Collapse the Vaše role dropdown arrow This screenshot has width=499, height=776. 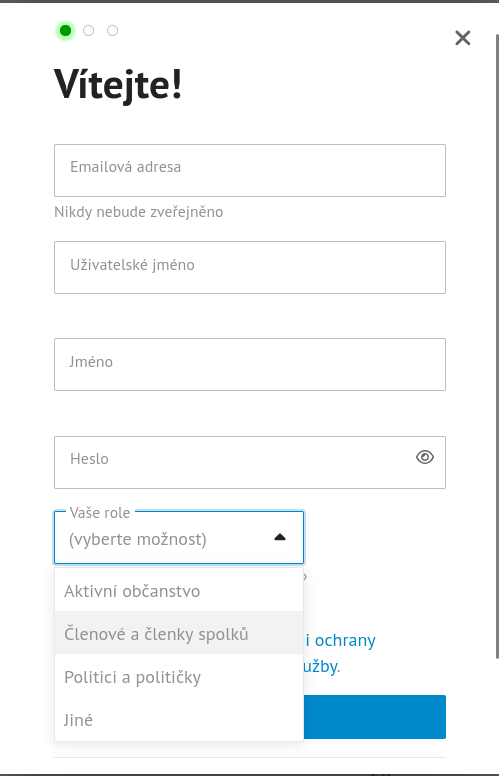click(280, 537)
